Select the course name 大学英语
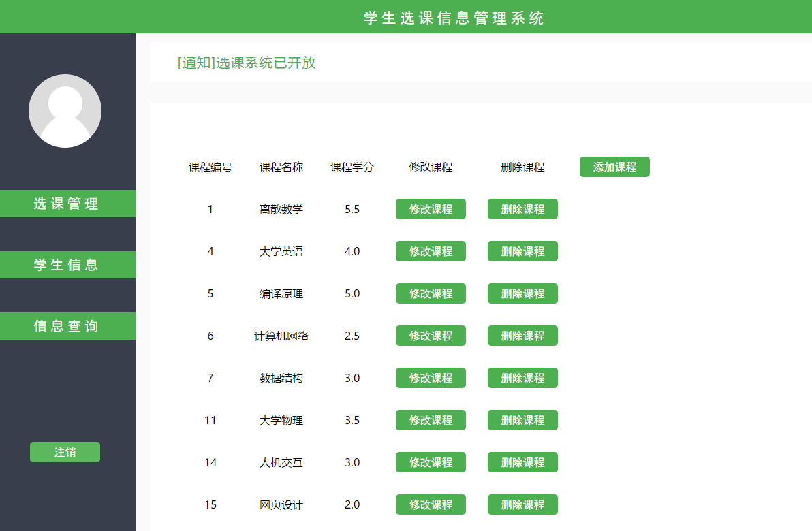The height and width of the screenshot is (531, 812). coord(281,251)
